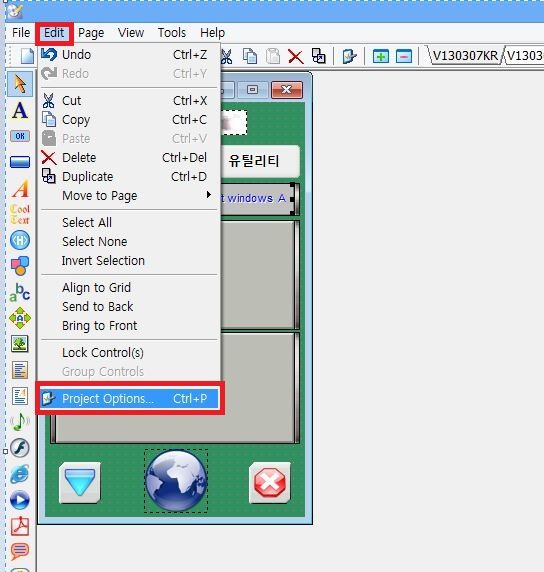
Task: Add an audio music note object
Action: (20, 422)
